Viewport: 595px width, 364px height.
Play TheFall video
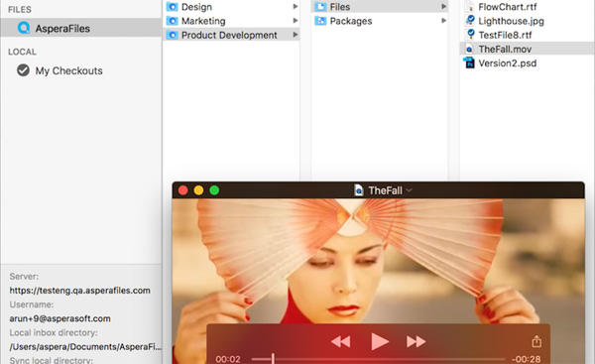click(380, 341)
